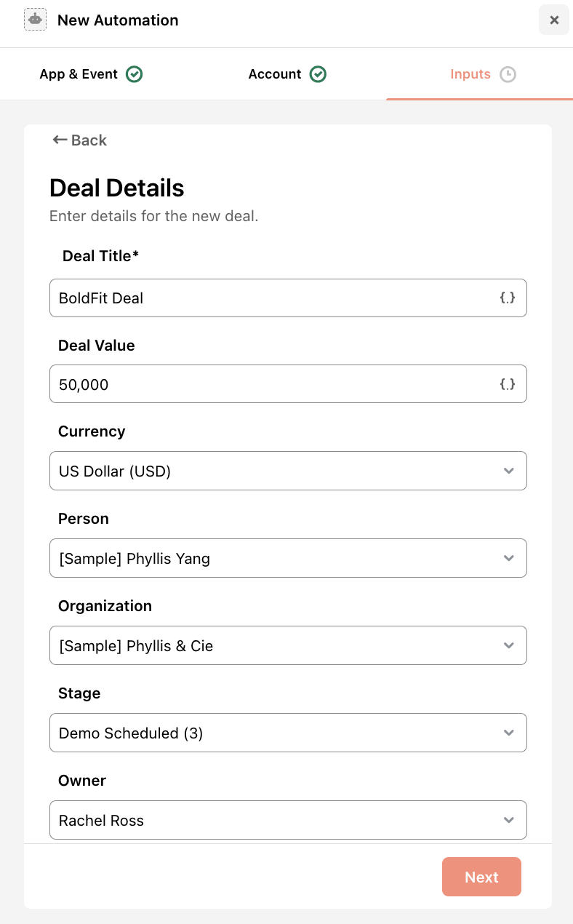Insert variable in Deal Title field
The image size is (573, 924).
pos(508,298)
